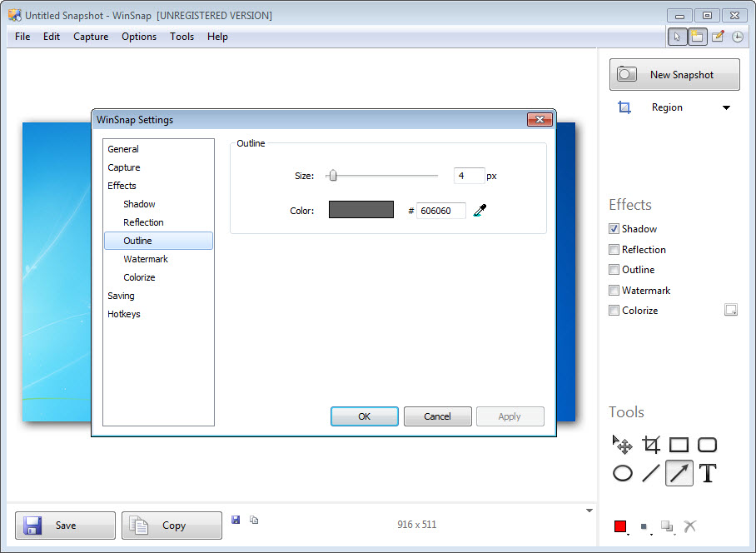
Task: Click OK in WinSnap Settings
Action: (x=365, y=416)
